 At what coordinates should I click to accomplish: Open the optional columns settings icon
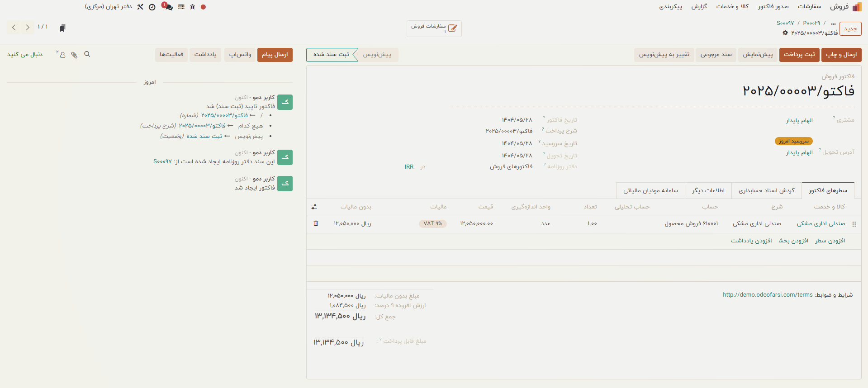[x=314, y=207]
